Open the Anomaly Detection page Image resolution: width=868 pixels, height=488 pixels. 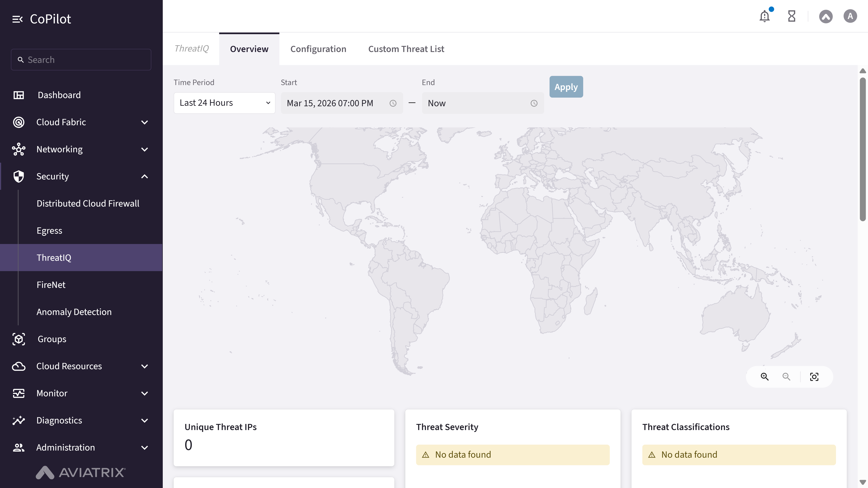(74, 312)
